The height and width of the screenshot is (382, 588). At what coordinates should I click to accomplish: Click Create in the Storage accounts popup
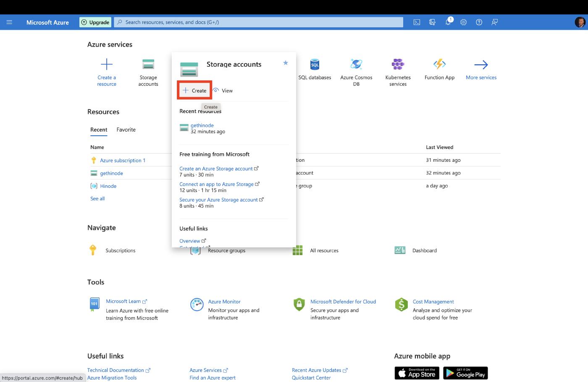(x=194, y=90)
